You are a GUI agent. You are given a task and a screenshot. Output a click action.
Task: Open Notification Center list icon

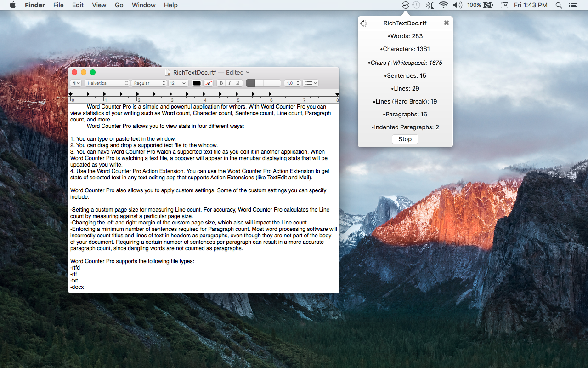pos(573,5)
